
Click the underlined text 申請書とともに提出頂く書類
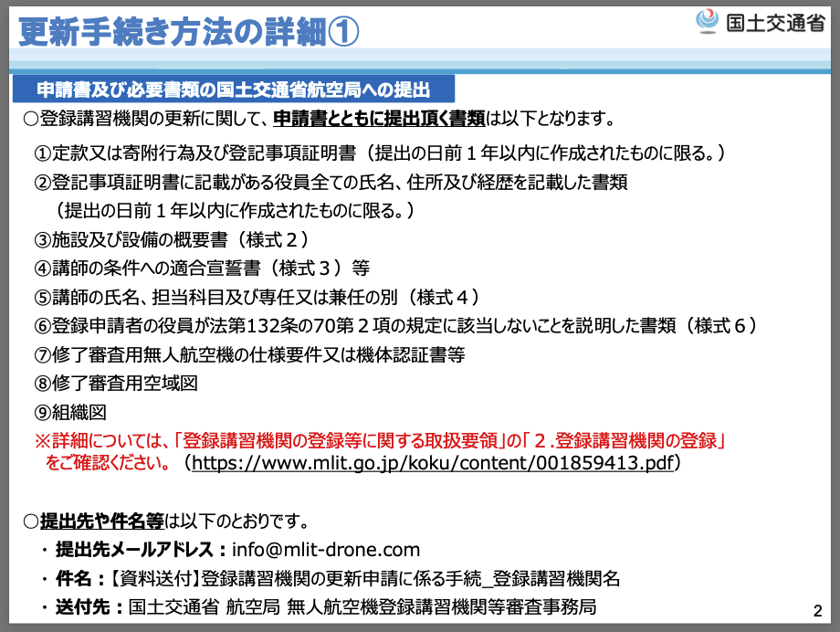[x=378, y=119]
